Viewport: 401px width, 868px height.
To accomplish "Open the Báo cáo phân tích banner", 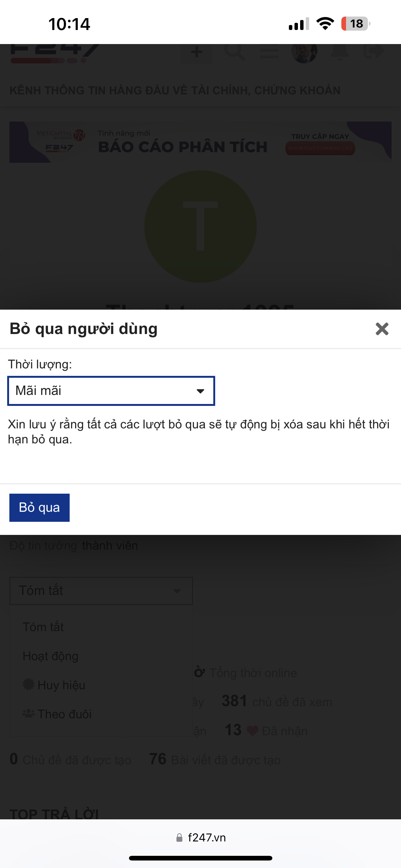I will 200,142.
